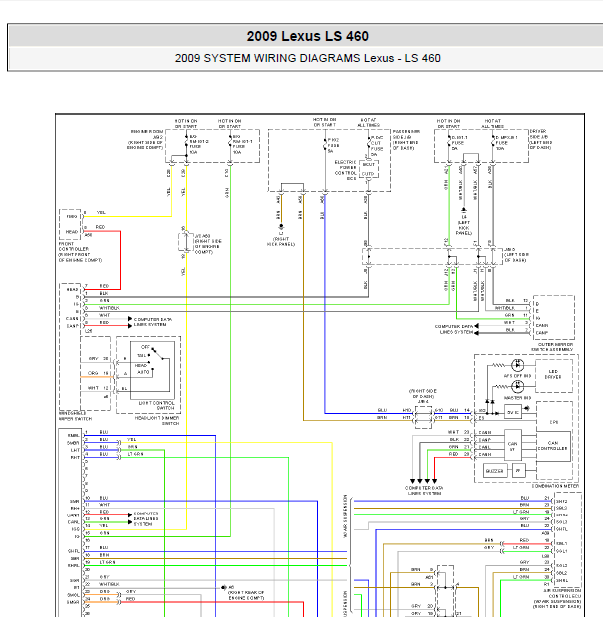Click "COMPUTER DATA LINES SYSTEM" beside outer mirror switch
The height and width of the screenshot is (617, 603).
click(x=454, y=329)
